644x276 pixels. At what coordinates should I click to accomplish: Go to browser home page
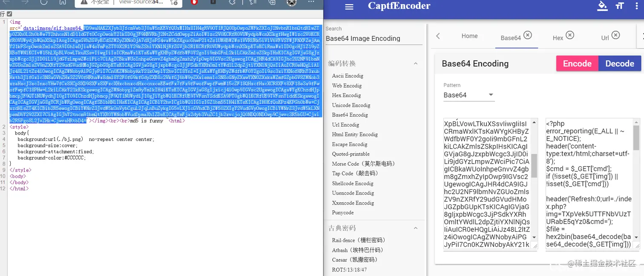(x=63, y=2)
